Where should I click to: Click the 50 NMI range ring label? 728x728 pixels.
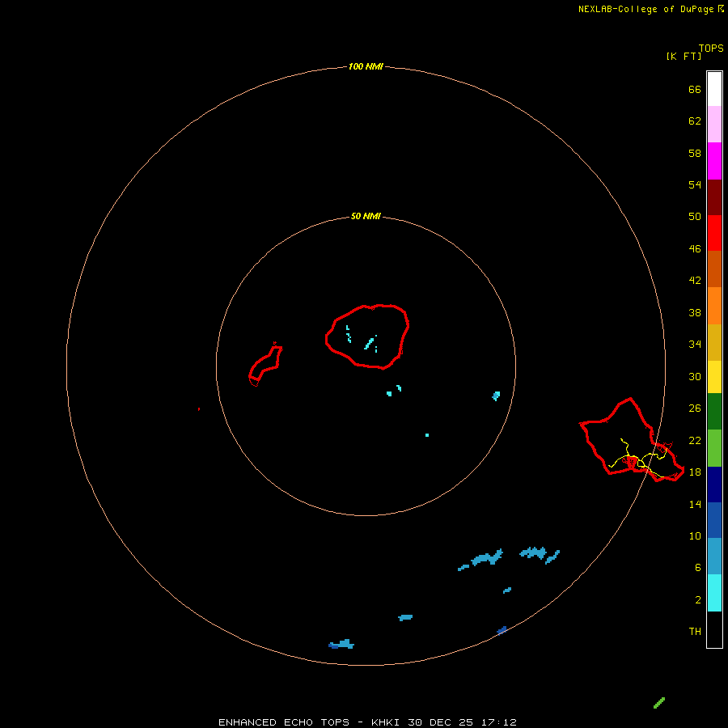pos(366,216)
